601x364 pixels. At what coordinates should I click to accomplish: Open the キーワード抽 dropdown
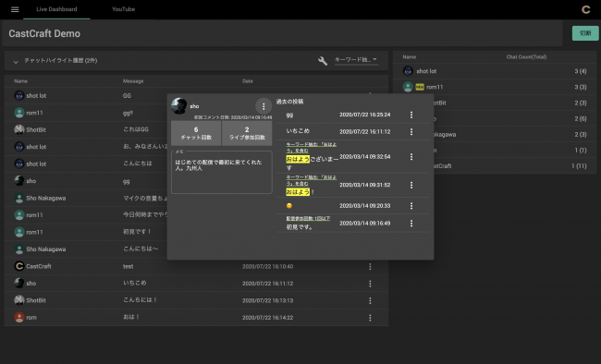pyautogui.click(x=356, y=60)
